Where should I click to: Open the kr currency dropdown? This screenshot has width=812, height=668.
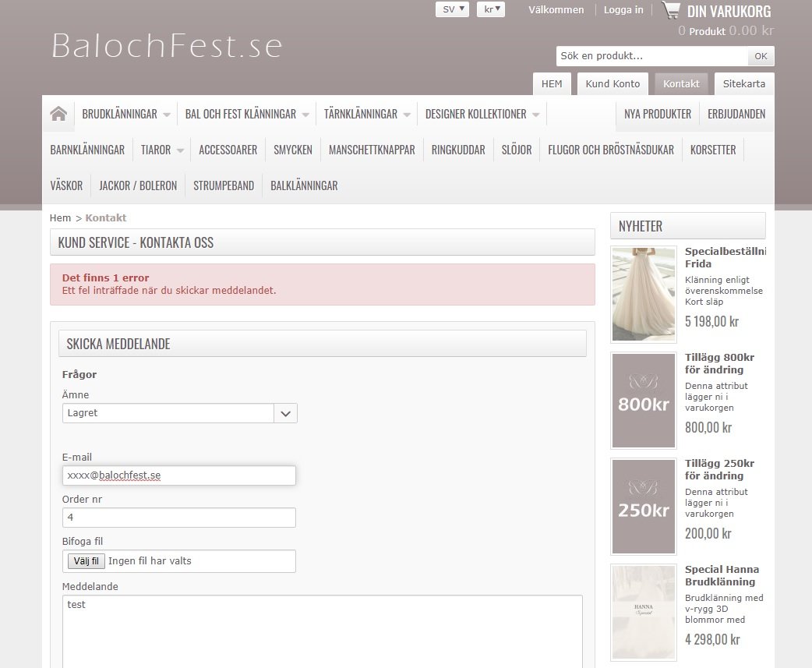click(491, 9)
